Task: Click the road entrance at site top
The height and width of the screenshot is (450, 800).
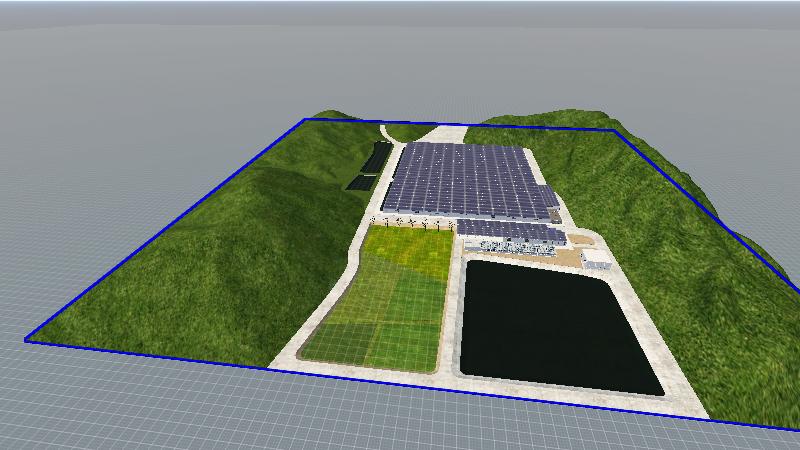Action: coord(440,133)
